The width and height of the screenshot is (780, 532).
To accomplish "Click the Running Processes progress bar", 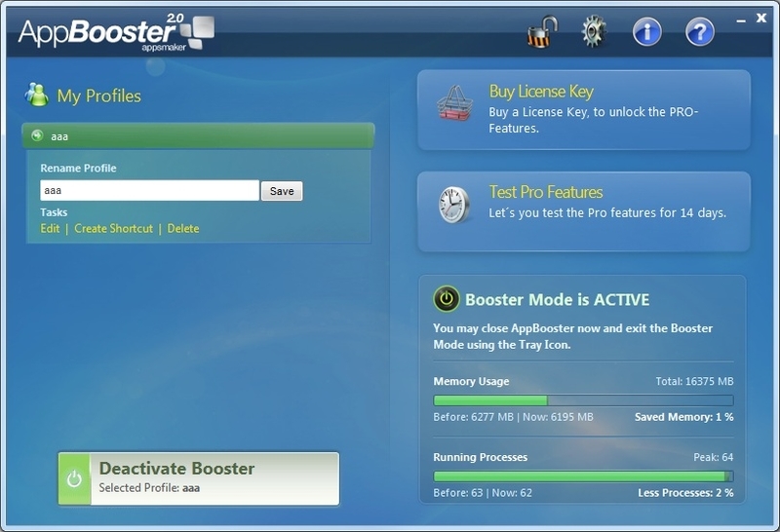I will click(583, 476).
